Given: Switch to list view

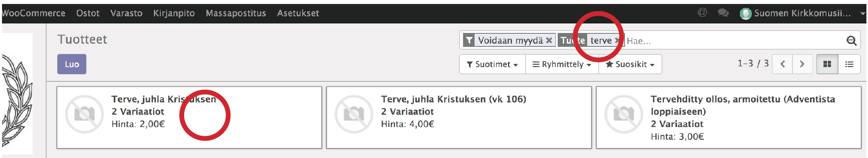Looking at the screenshot, I should point(849,64).
